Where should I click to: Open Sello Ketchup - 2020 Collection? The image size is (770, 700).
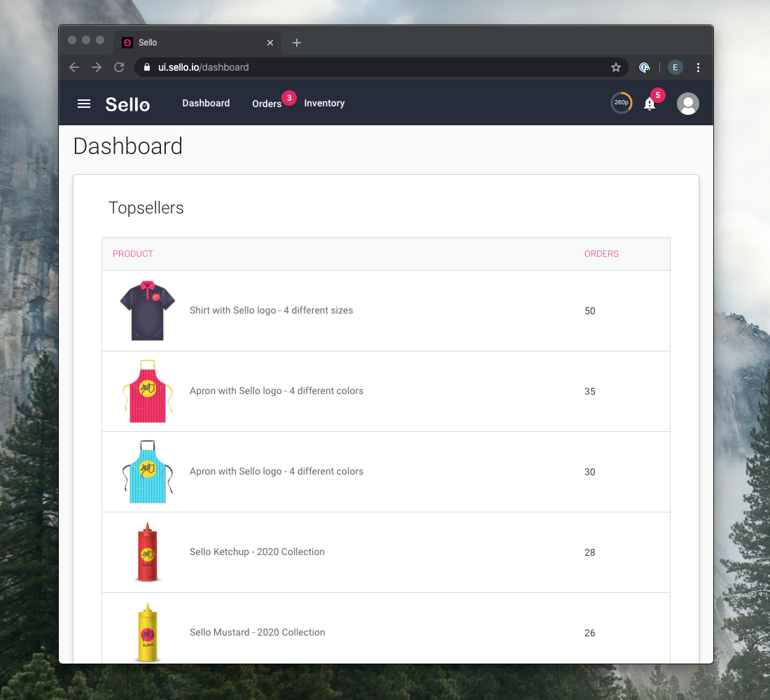tap(257, 552)
